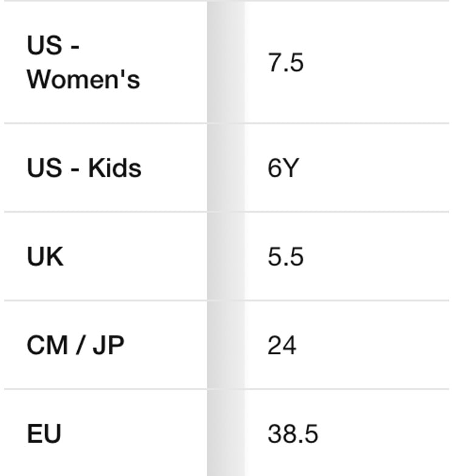Click the separator line between CM / JP and EU rows

point(227,388)
